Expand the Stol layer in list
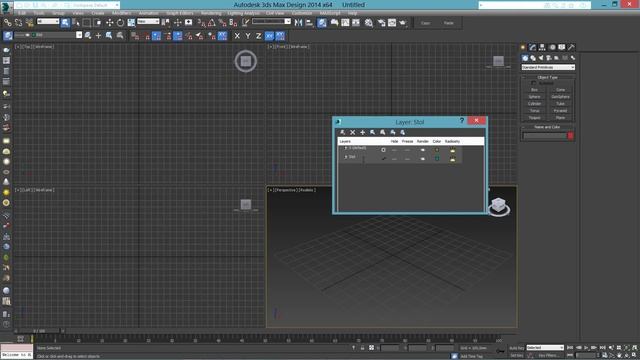Screen dimensions: 640x360 click(x=346, y=157)
